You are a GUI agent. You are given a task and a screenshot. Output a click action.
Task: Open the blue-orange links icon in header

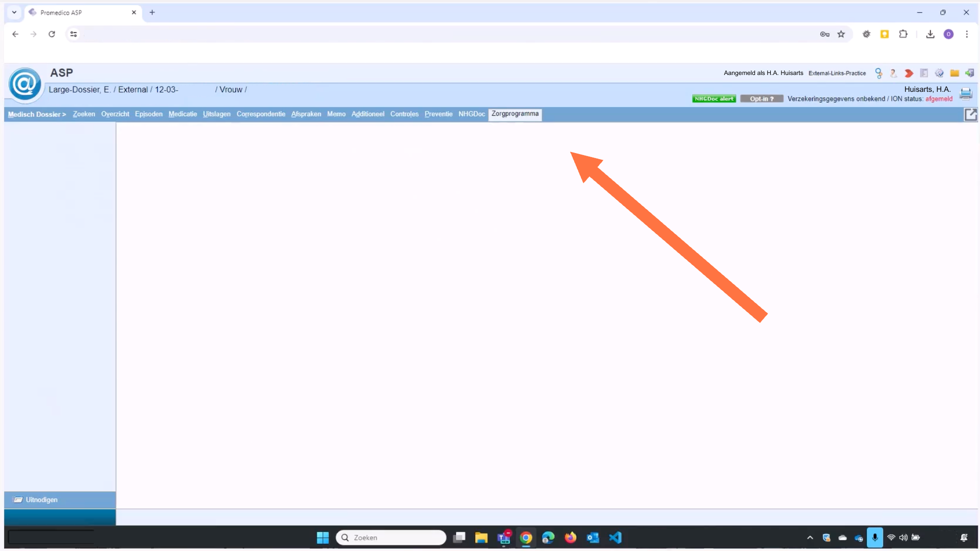[x=878, y=73]
